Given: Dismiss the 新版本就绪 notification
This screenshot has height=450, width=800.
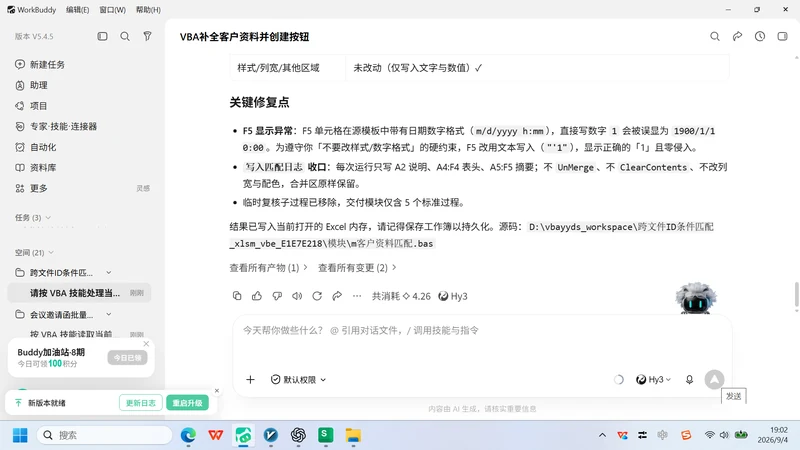Looking at the screenshot, I should pyautogui.click(x=217, y=391).
